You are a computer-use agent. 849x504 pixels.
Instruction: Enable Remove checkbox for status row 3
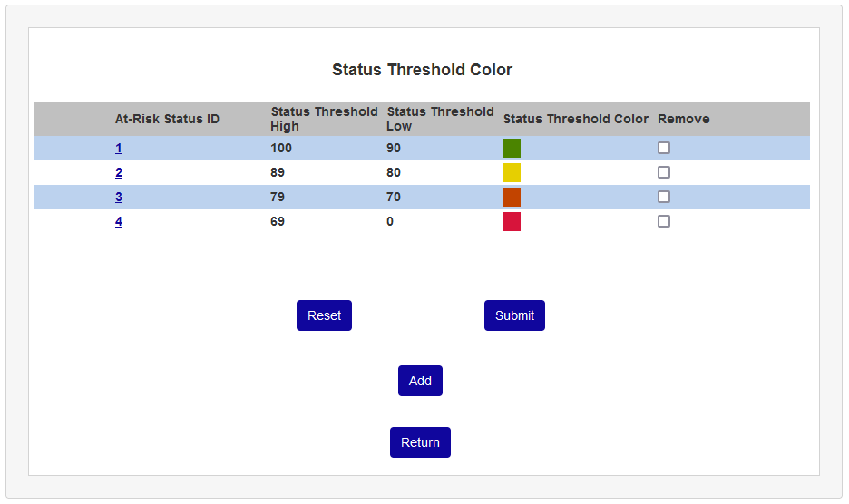(664, 197)
